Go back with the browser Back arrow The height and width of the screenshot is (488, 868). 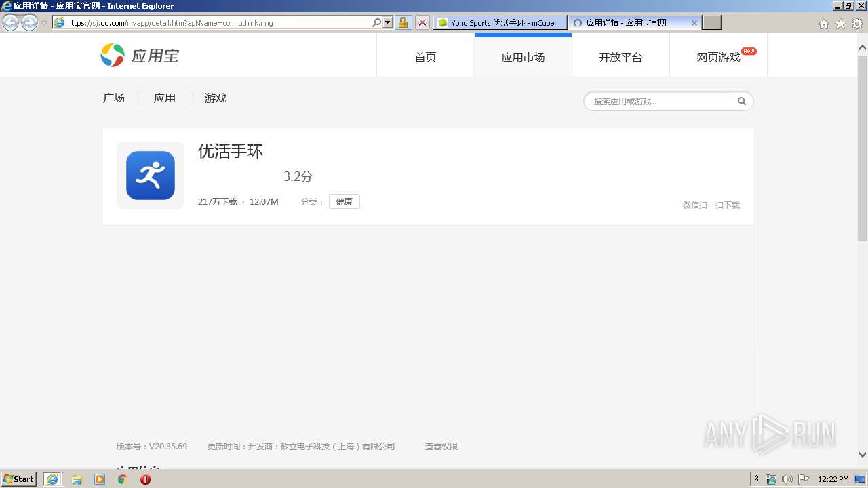[x=11, y=22]
